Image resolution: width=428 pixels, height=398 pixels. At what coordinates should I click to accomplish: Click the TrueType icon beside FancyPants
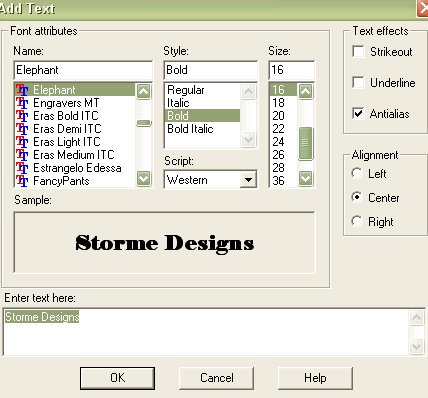click(x=22, y=181)
